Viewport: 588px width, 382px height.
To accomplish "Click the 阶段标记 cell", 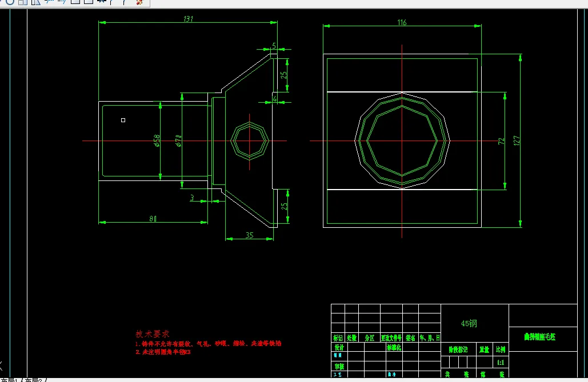I will [458, 350].
